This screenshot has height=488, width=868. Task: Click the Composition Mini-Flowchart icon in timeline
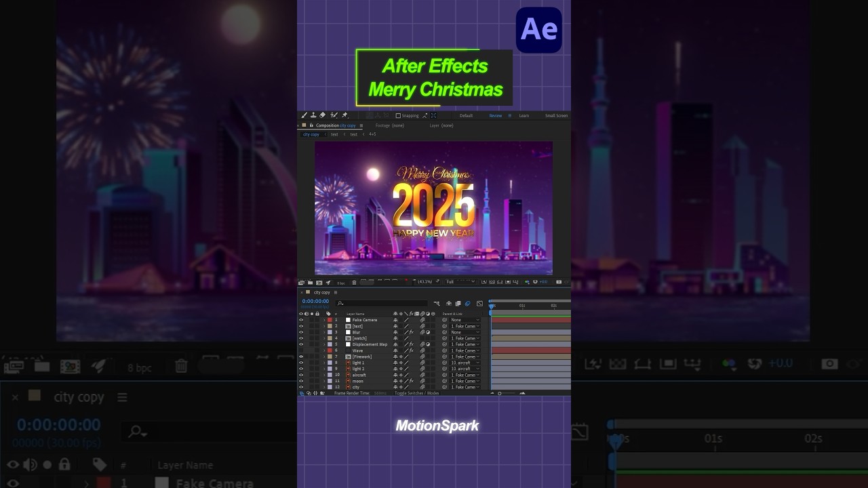click(437, 304)
